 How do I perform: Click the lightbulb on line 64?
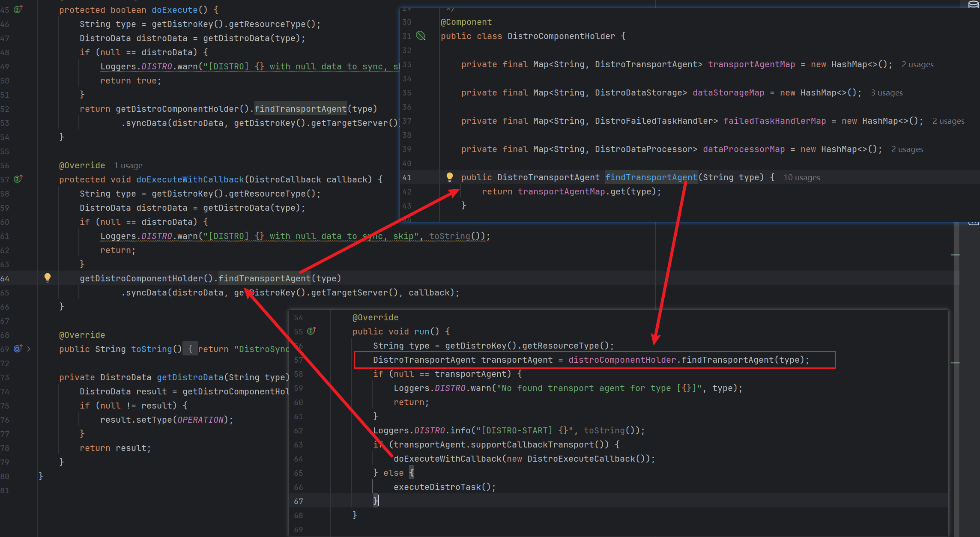click(48, 278)
